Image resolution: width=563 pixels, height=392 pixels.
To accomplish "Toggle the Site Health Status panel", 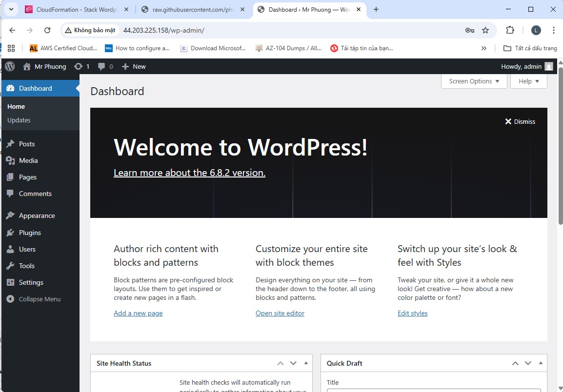I will 306,363.
